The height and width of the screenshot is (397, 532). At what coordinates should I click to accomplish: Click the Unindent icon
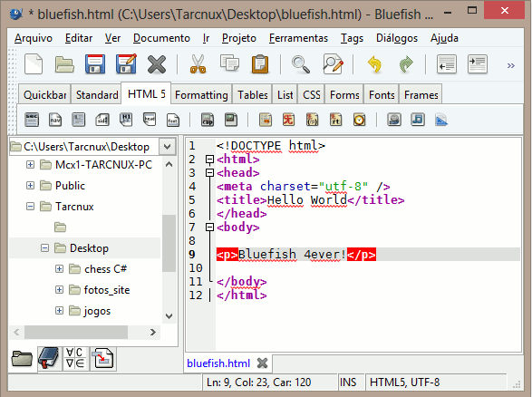447,64
